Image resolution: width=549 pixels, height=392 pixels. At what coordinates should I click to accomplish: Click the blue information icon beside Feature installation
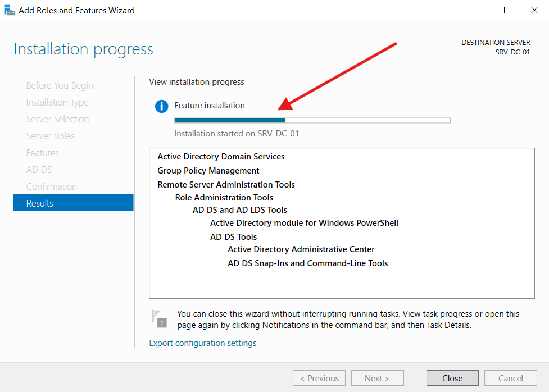click(x=161, y=106)
